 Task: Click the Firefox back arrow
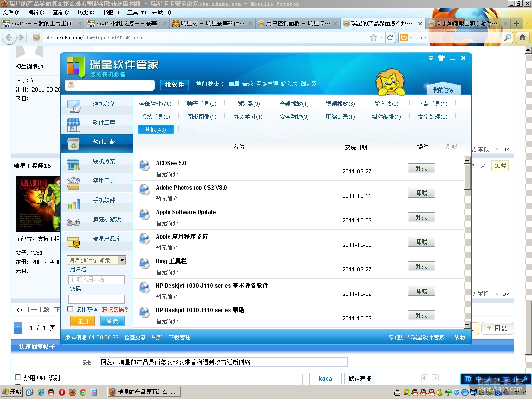tap(10, 37)
